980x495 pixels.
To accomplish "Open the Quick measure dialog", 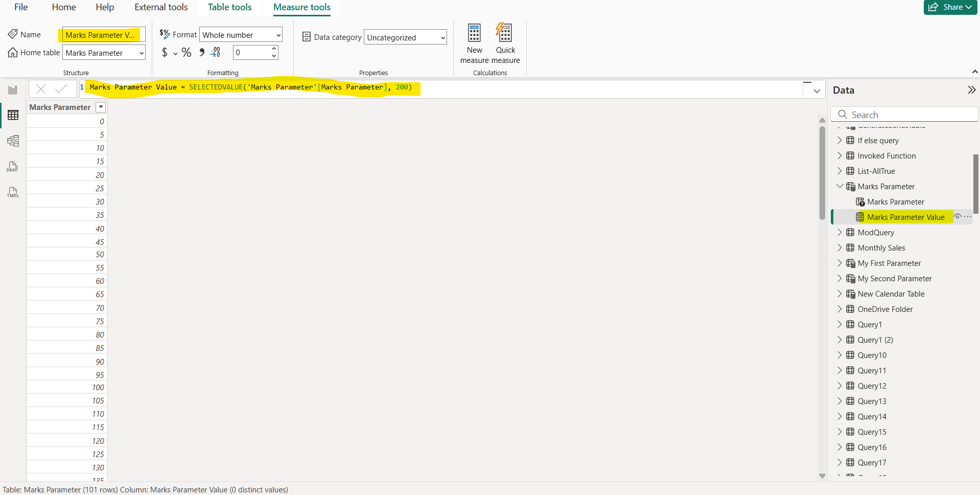I will click(x=505, y=42).
